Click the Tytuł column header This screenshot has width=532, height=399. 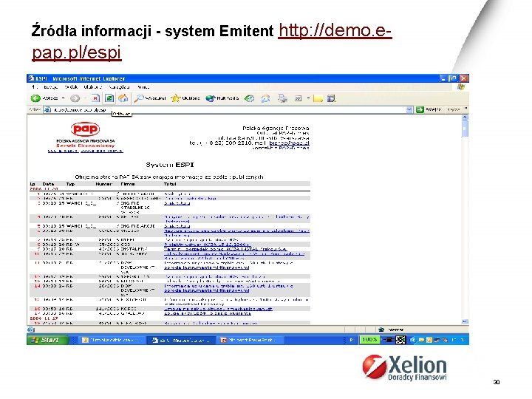[170, 184]
